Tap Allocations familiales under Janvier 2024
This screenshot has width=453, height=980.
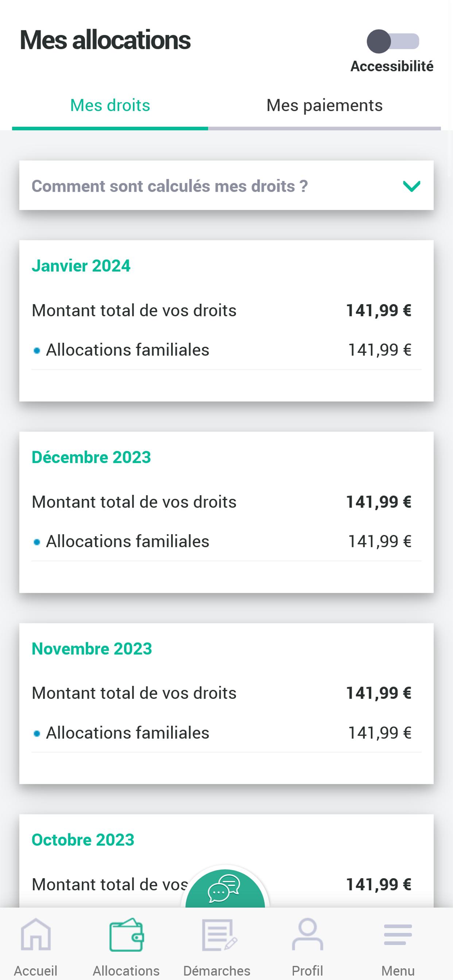tap(128, 350)
